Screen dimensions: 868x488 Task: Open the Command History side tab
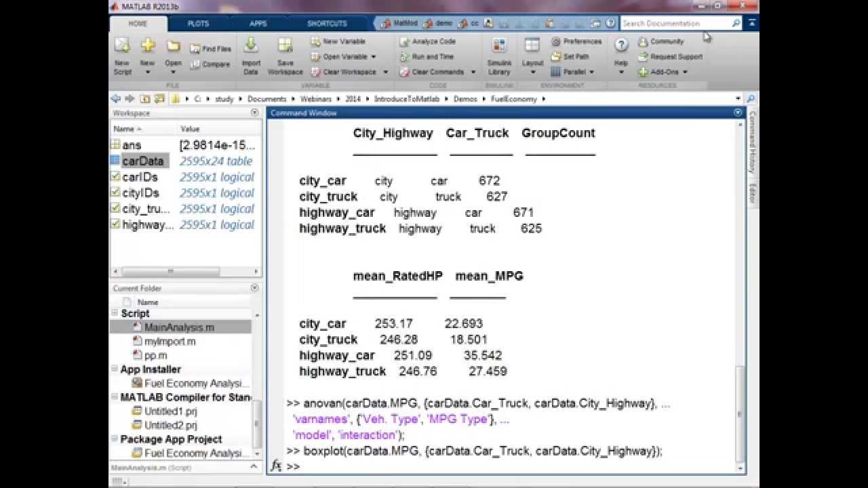point(751,142)
